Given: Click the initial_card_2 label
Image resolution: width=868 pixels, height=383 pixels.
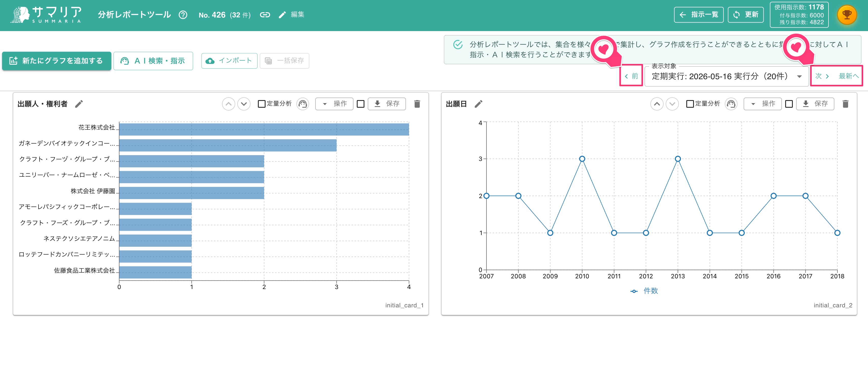Looking at the screenshot, I should pos(833,305).
